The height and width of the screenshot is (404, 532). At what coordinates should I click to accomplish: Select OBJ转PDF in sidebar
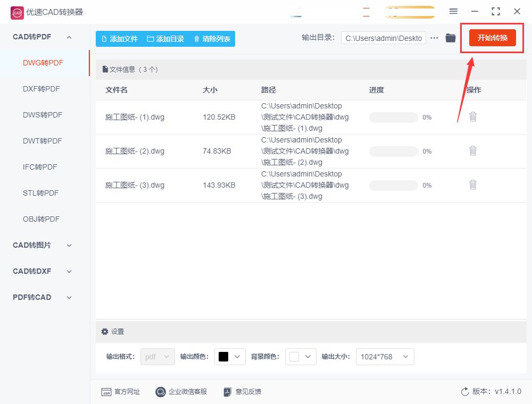click(x=41, y=220)
